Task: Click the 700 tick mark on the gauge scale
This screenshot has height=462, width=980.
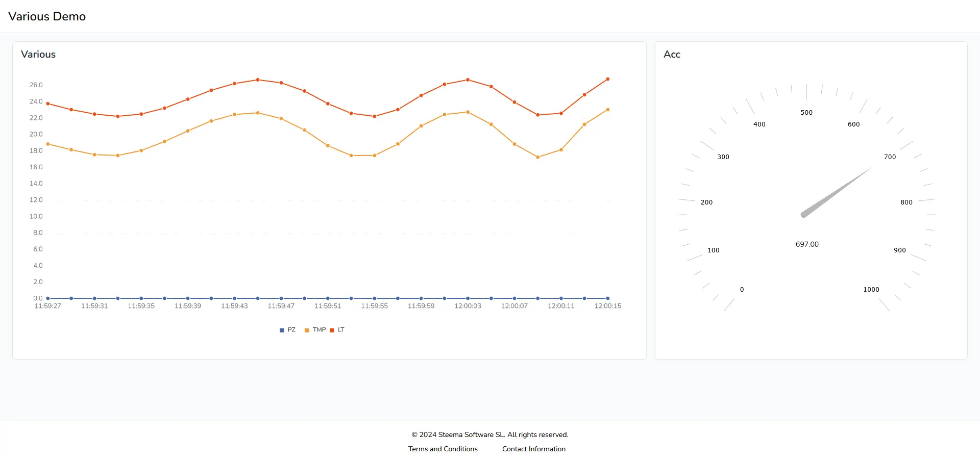Action: pyautogui.click(x=890, y=157)
